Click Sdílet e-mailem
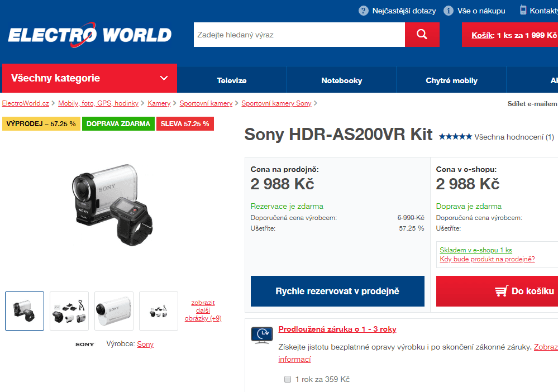558x392 pixels. [x=532, y=104]
